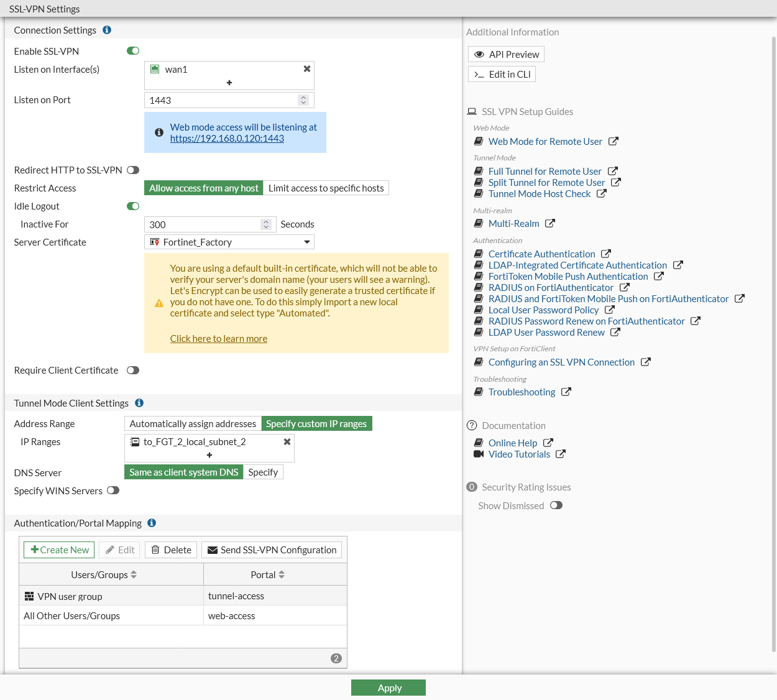
Task: Choose Automatically assign addresses option
Action: tap(193, 423)
